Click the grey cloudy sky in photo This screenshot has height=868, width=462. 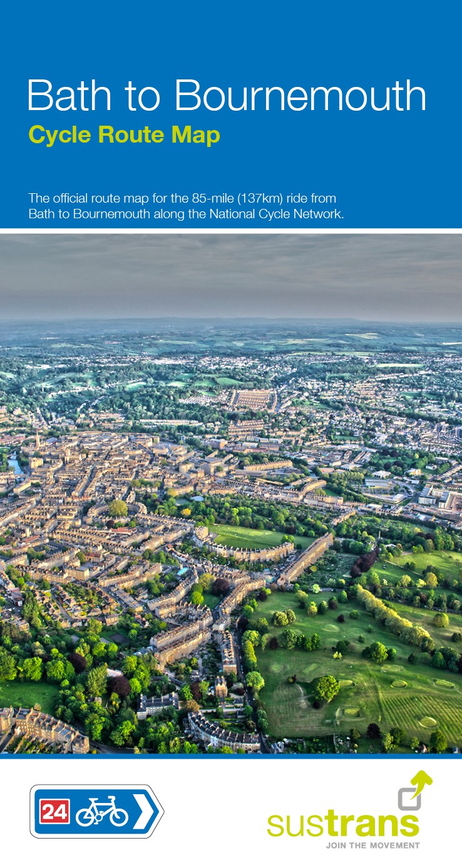(230, 275)
